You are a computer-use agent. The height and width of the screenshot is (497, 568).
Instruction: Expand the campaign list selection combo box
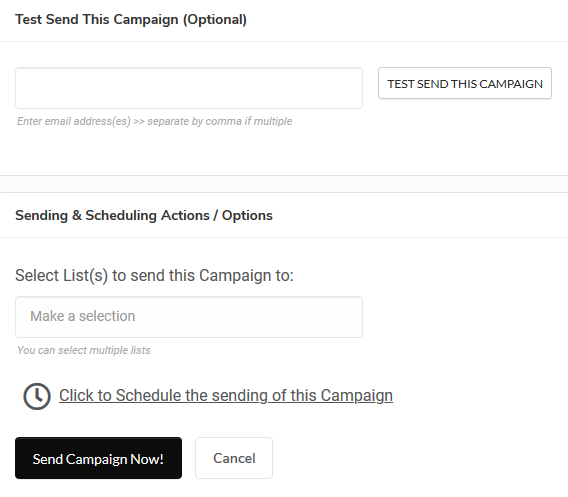(189, 317)
